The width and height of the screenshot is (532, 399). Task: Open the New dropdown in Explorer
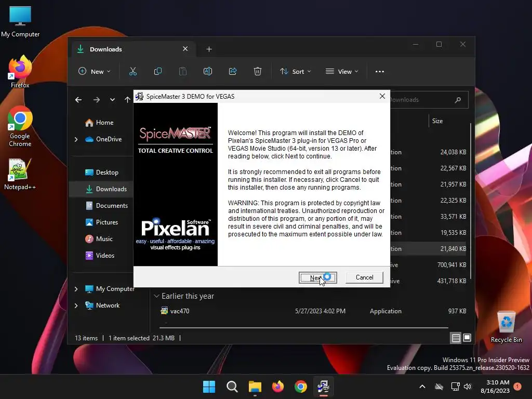(x=95, y=72)
